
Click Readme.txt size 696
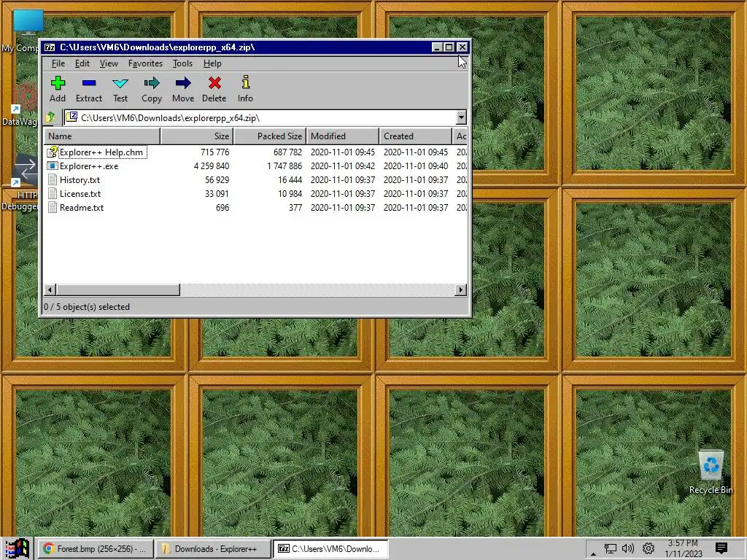(x=222, y=207)
